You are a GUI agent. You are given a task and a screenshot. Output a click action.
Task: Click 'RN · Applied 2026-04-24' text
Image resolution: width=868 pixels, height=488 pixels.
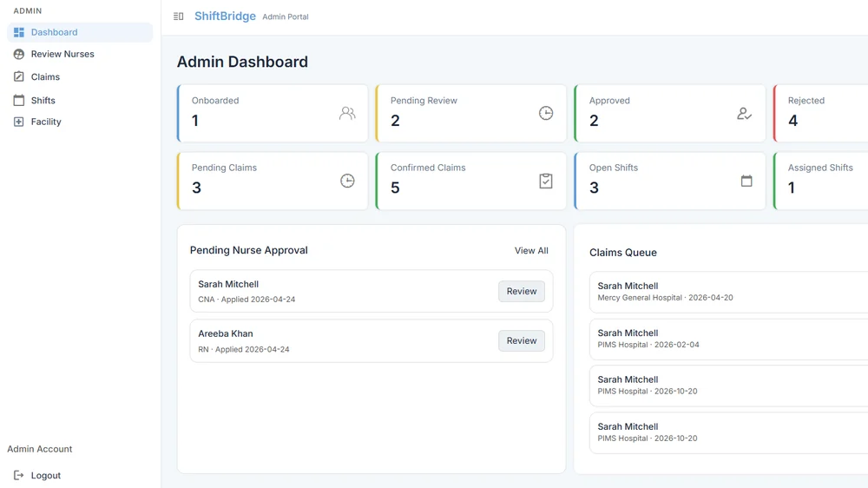click(x=244, y=349)
